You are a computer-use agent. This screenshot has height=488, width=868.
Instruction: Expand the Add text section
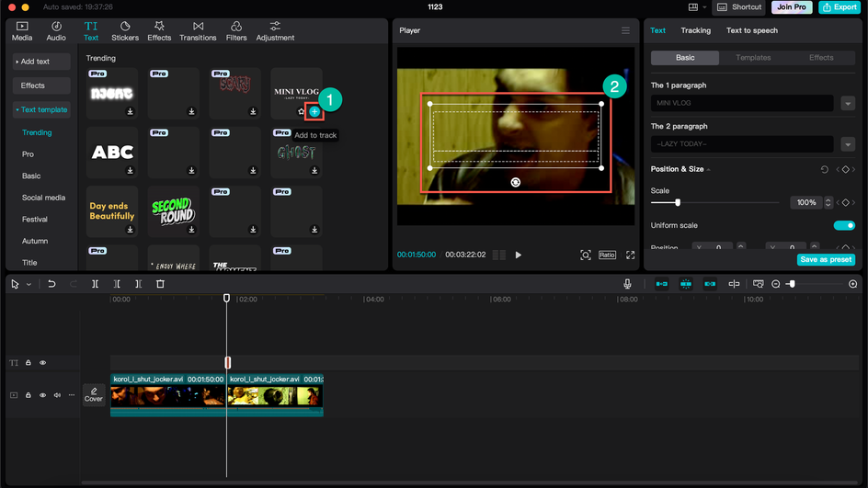(41, 62)
